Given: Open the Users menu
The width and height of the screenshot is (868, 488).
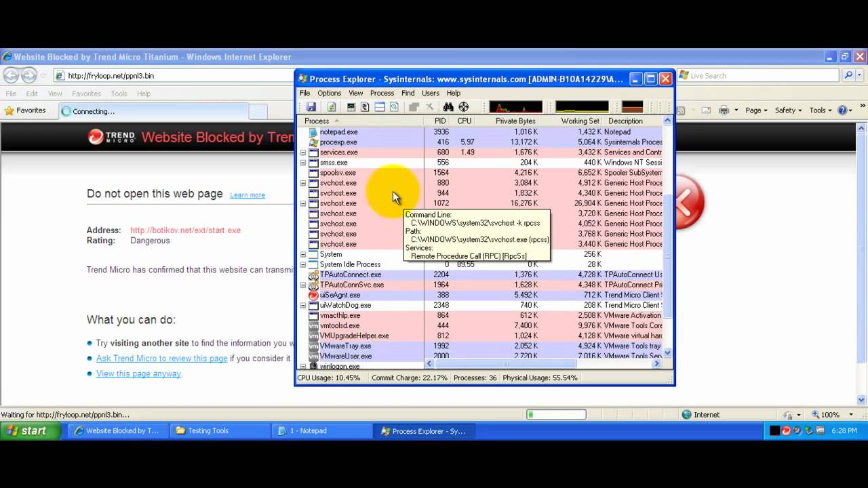Looking at the screenshot, I should tap(431, 93).
